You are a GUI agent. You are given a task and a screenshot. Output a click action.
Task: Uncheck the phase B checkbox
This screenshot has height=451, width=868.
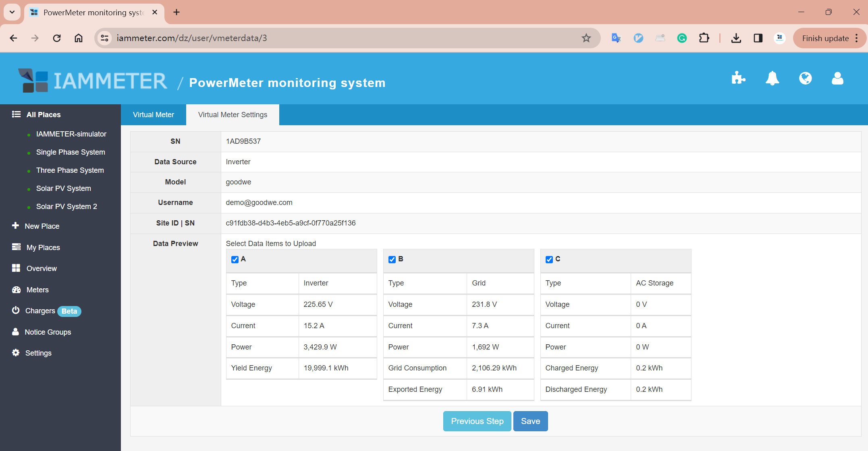click(392, 259)
